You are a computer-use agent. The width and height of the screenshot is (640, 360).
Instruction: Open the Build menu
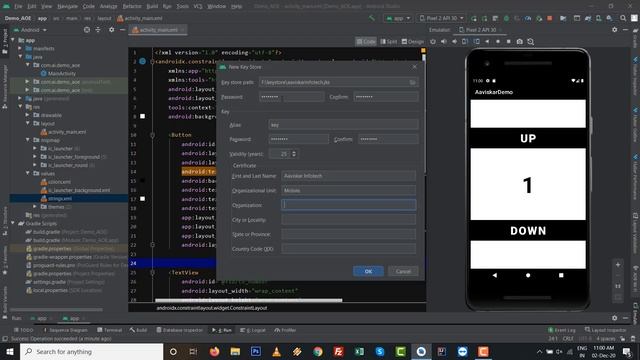[x=152, y=6]
